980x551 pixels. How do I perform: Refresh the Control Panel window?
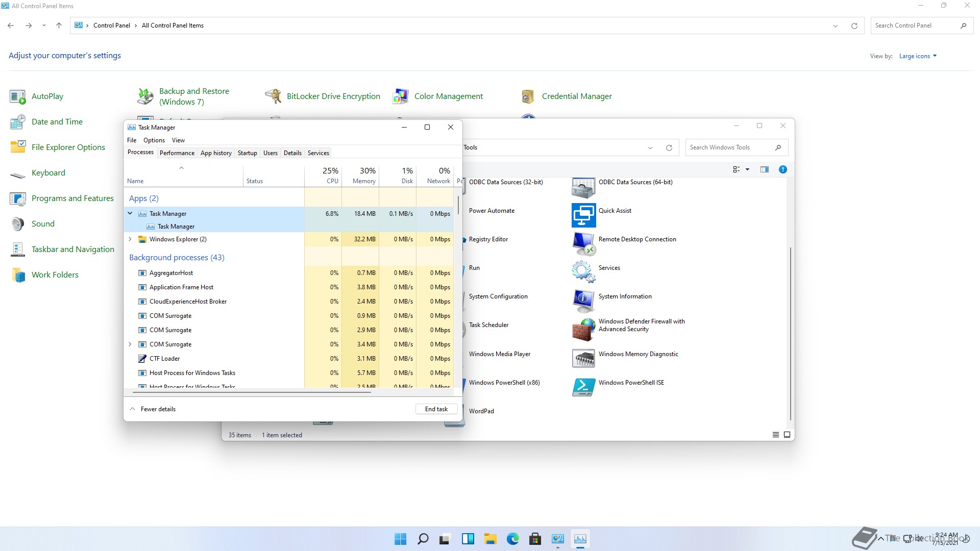coord(854,26)
